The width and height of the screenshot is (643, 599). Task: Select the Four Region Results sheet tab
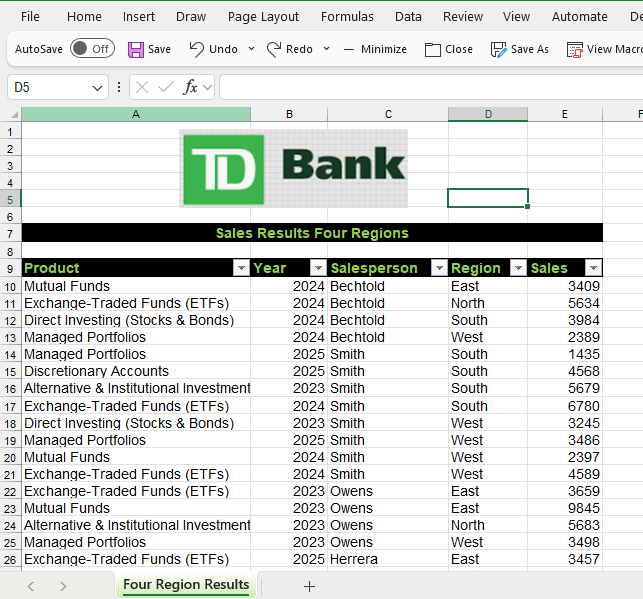186,585
